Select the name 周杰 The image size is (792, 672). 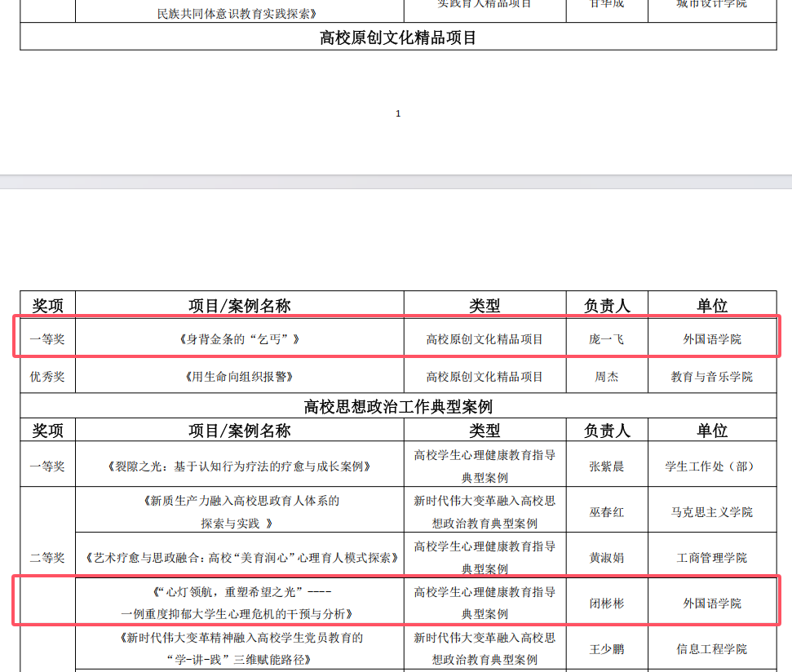pyautogui.click(x=606, y=377)
